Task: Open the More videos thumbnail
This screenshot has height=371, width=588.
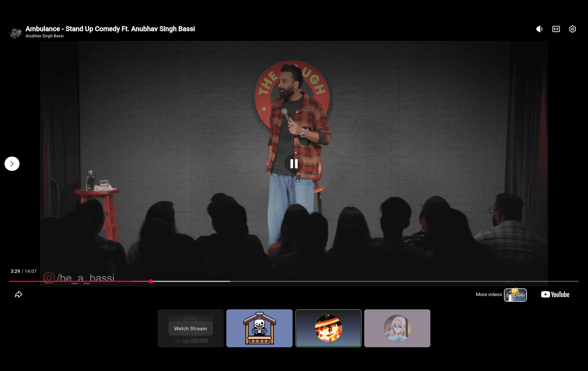Action: coord(515,295)
